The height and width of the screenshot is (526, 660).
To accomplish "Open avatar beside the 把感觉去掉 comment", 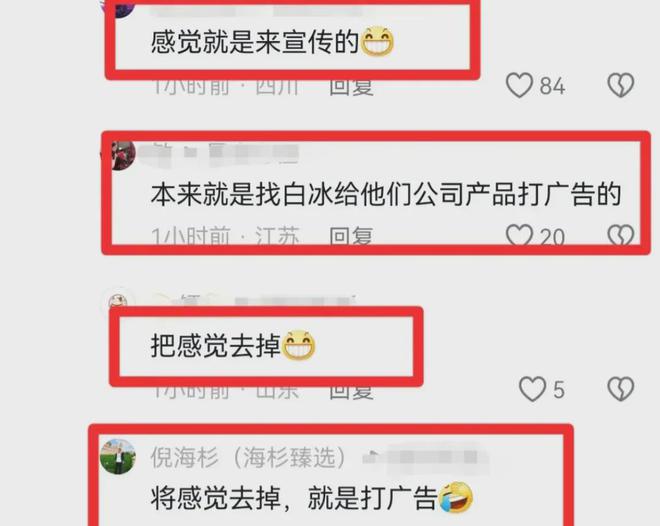I will [x=118, y=301].
